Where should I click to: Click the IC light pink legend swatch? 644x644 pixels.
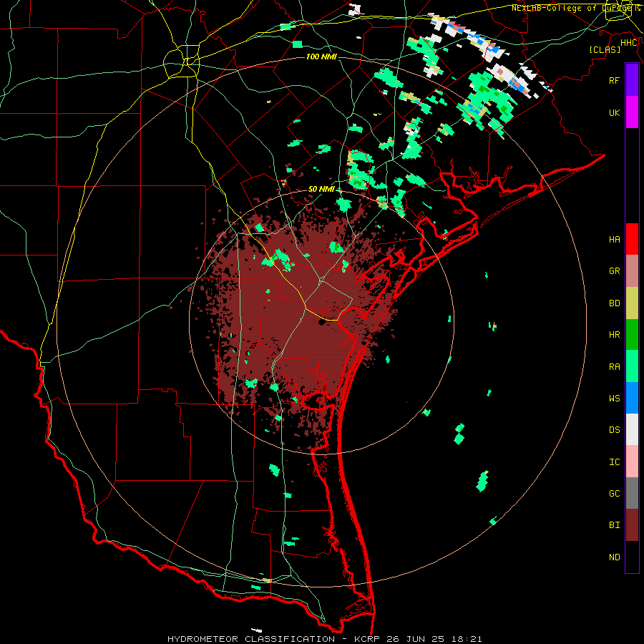[632, 462]
